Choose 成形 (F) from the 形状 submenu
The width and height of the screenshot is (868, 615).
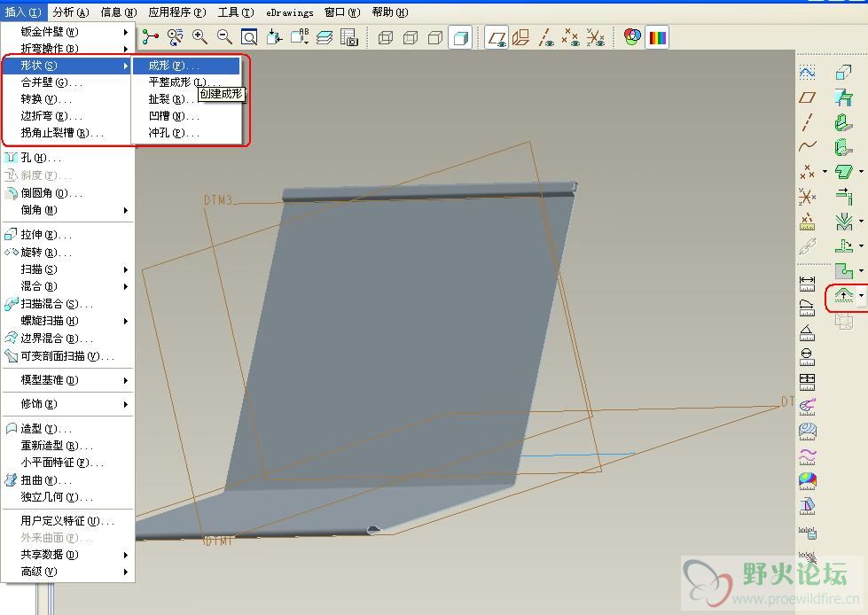pos(186,66)
